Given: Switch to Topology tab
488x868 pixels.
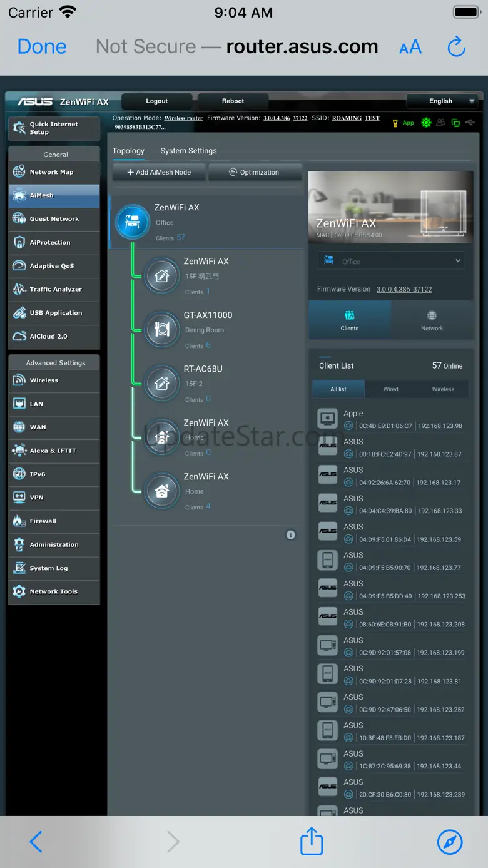Looking at the screenshot, I should (128, 151).
